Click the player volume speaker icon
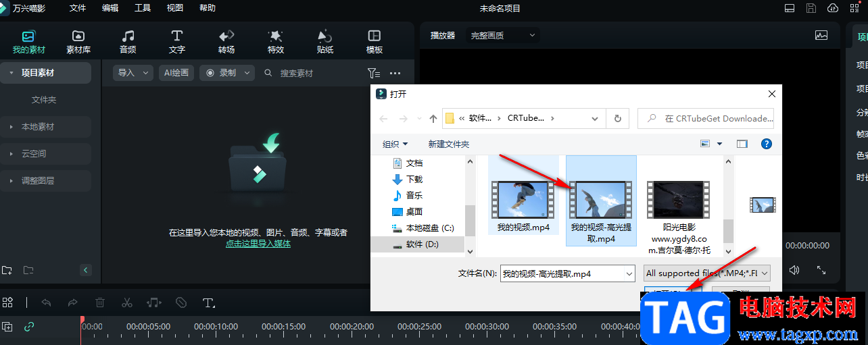 click(794, 270)
